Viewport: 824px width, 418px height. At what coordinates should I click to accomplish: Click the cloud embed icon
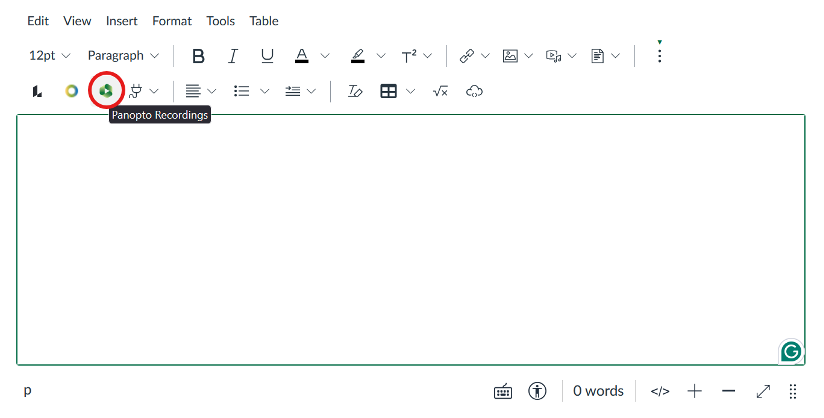475,91
